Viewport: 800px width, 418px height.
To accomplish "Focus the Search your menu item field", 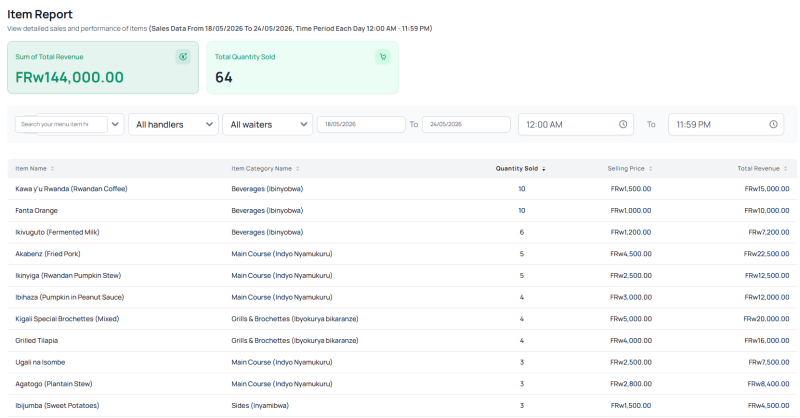I will click(x=61, y=124).
